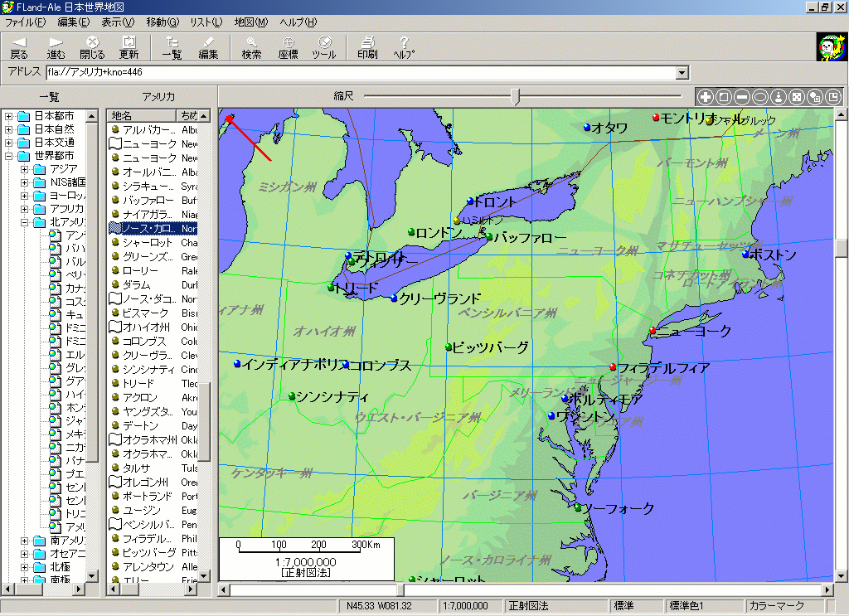The image size is (849, 616).
Task: Open the 編集(E) menu
Action: pos(74,22)
